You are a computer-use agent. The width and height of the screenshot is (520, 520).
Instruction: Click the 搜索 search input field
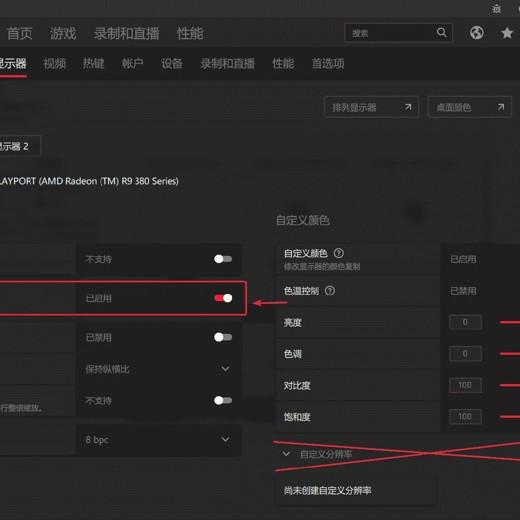(x=398, y=33)
